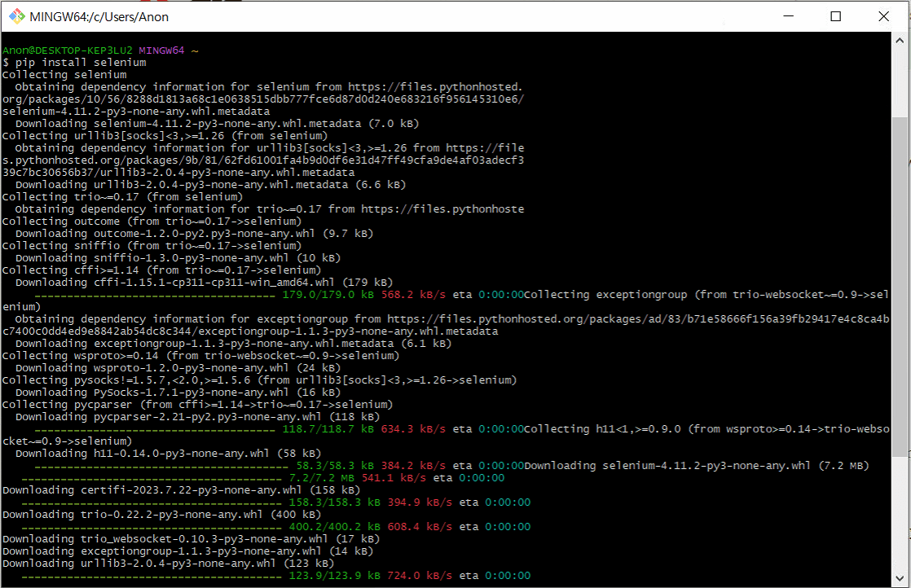This screenshot has height=588, width=911.
Task: Click the title bar text MINGW64:/c/Users/Anon
Action: click(99, 16)
